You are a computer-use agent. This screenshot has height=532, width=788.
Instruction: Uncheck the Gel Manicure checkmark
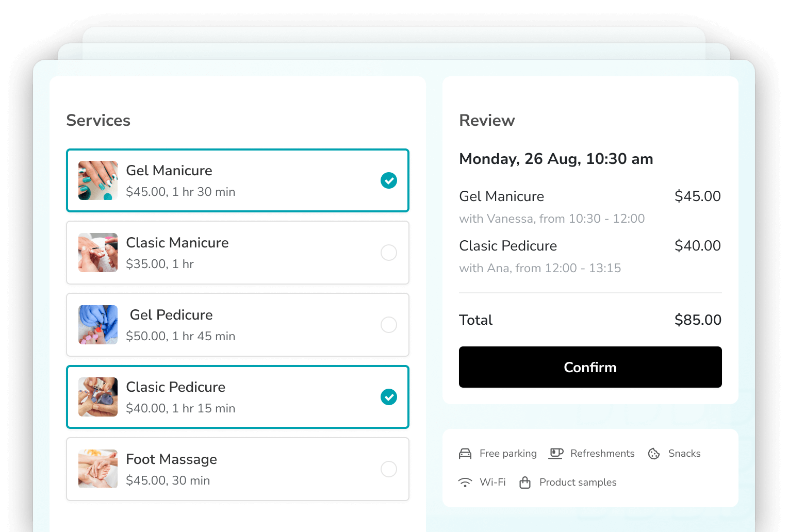point(389,180)
